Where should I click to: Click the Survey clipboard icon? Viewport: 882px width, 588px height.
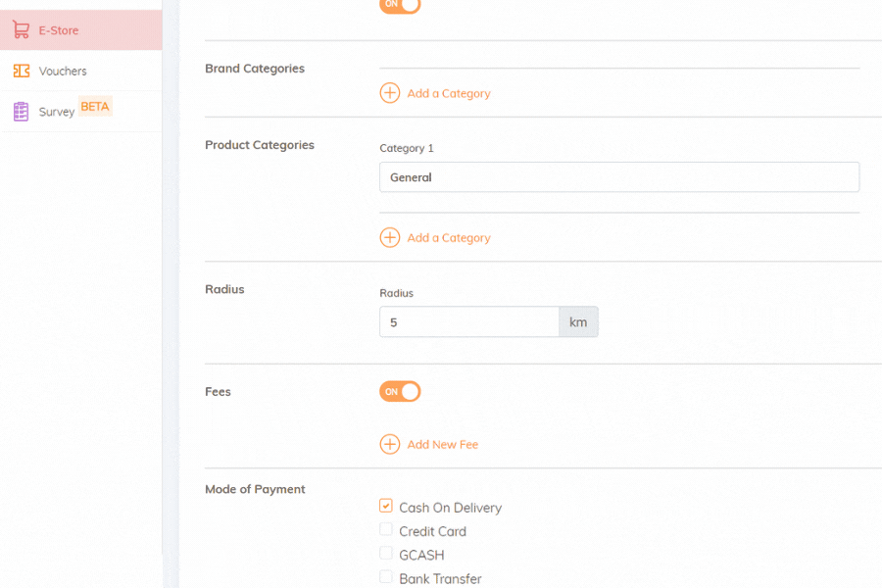pyautogui.click(x=21, y=112)
